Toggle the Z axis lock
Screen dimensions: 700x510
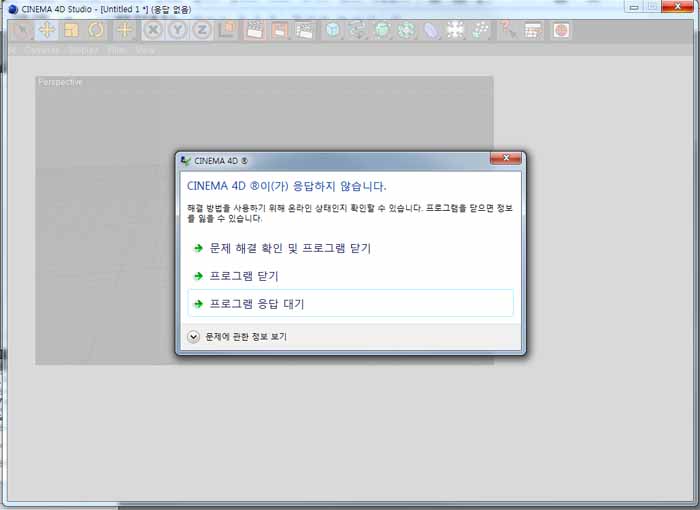pos(202,30)
